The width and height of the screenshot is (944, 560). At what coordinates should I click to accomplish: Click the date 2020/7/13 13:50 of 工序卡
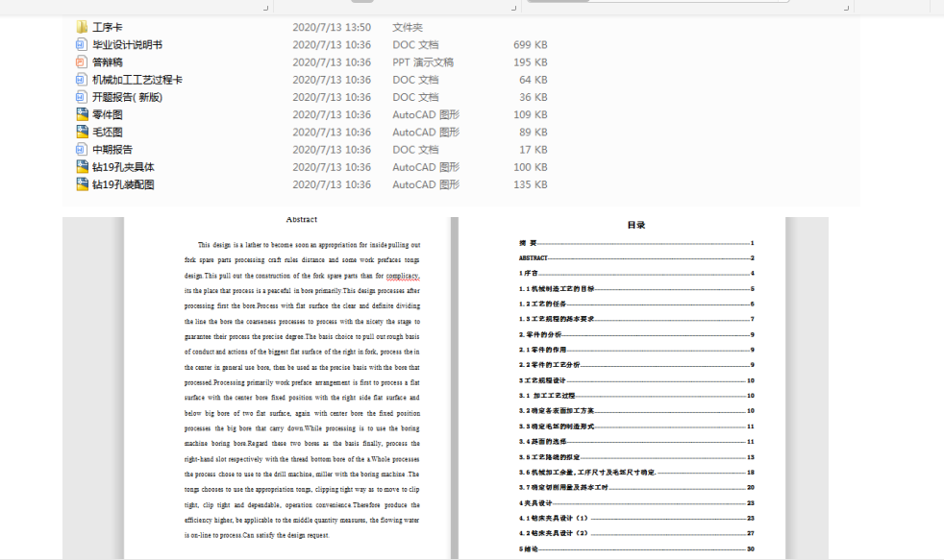pyautogui.click(x=332, y=27)
